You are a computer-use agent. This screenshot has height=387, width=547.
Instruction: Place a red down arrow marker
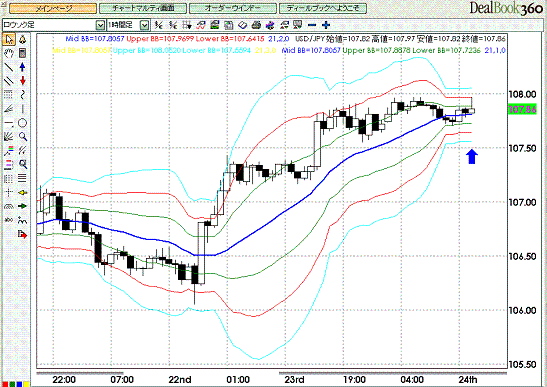23,81
